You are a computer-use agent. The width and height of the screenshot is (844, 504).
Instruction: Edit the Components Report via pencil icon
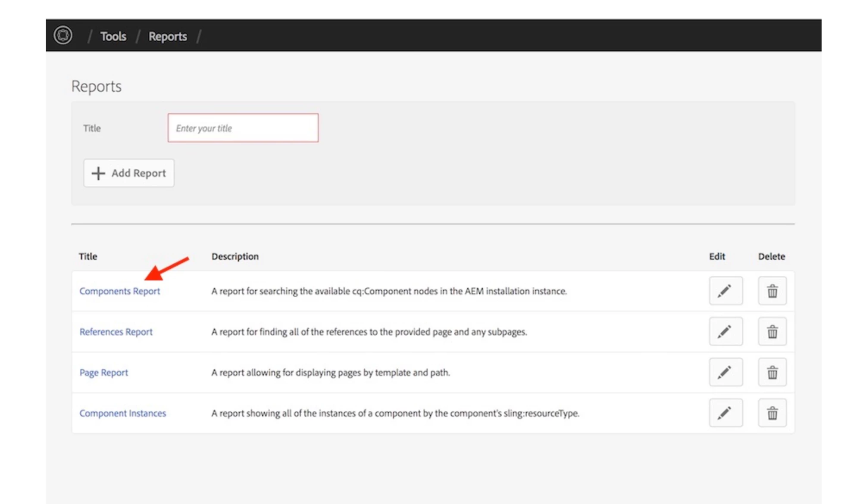[x=725, y=291]
